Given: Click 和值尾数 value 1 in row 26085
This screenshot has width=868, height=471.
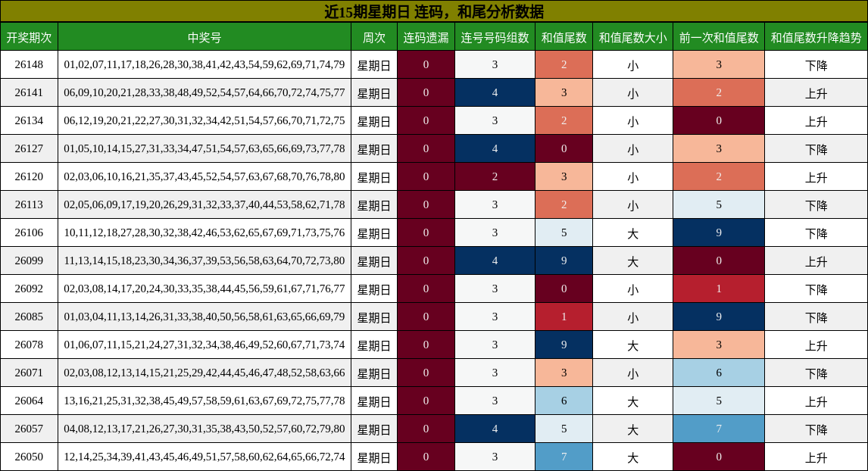Looking at the screenshot, I should pos(564,317).
